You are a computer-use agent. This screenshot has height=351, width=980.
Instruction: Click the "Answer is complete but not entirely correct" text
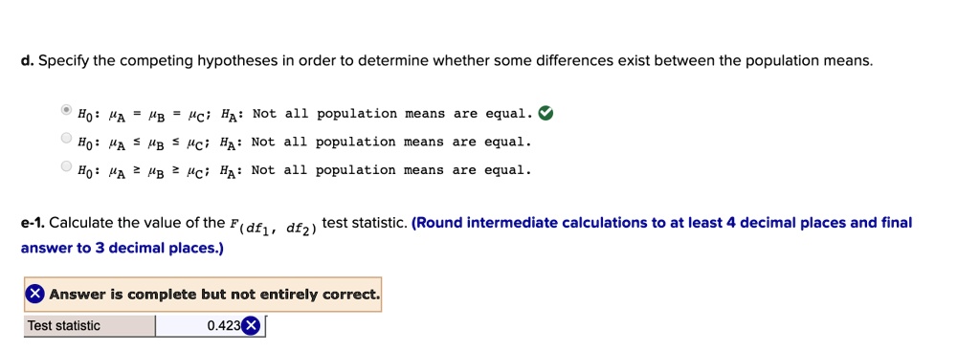(x=214, y=294)
